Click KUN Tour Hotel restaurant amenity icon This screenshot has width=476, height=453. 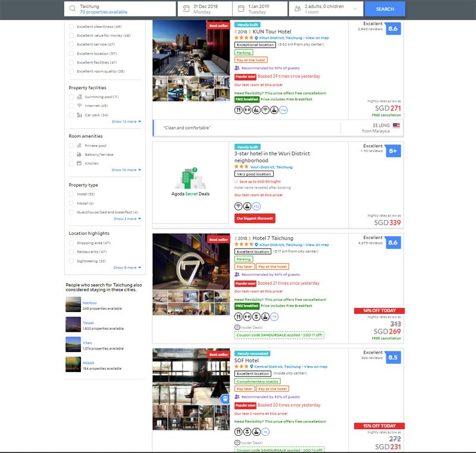[239, 110]
